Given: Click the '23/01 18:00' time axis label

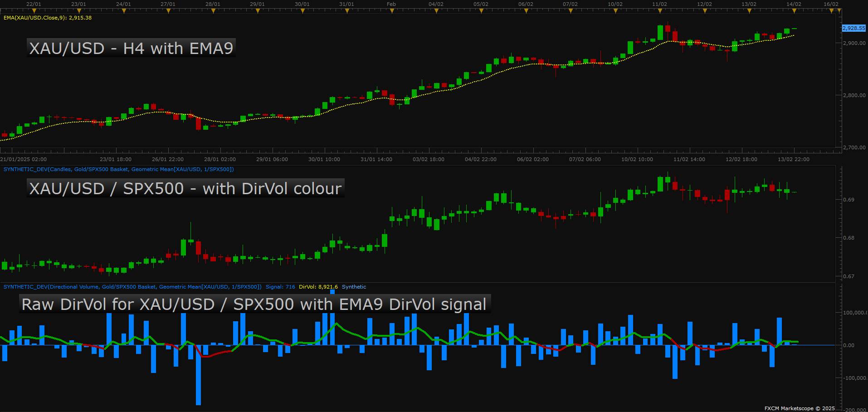Looking at the screenshot, I should coord(116,159).
